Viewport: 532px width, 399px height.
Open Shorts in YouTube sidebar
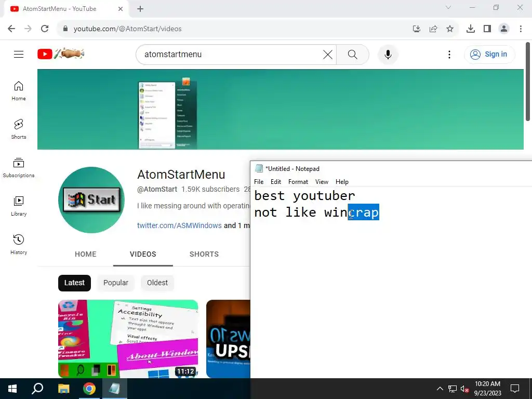pyautogui.click(x=19, y=129)
